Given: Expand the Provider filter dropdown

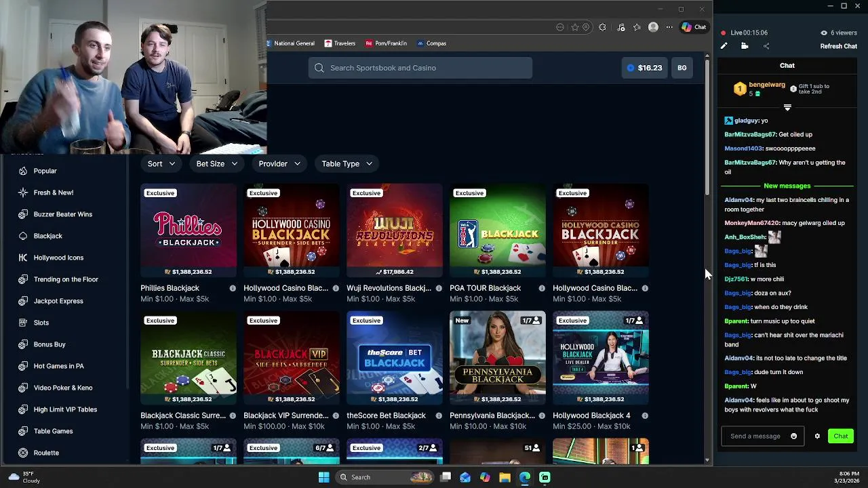Looking at the screenshot, I should (x=279, y=163).
